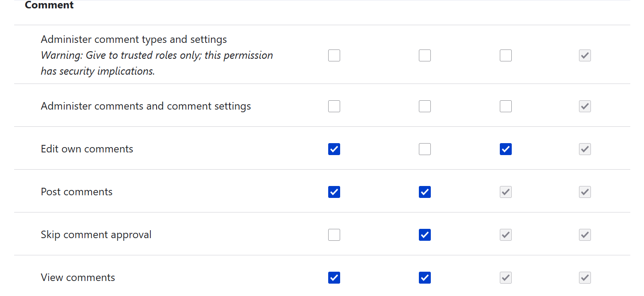Screen dimensions: 644x296
Task: Enable 'Administer comments and comment settings' for second role
Action: coord(425,106)
